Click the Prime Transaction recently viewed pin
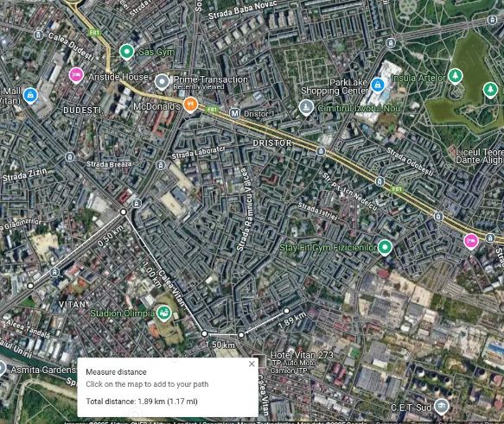 tap(162, 81)
